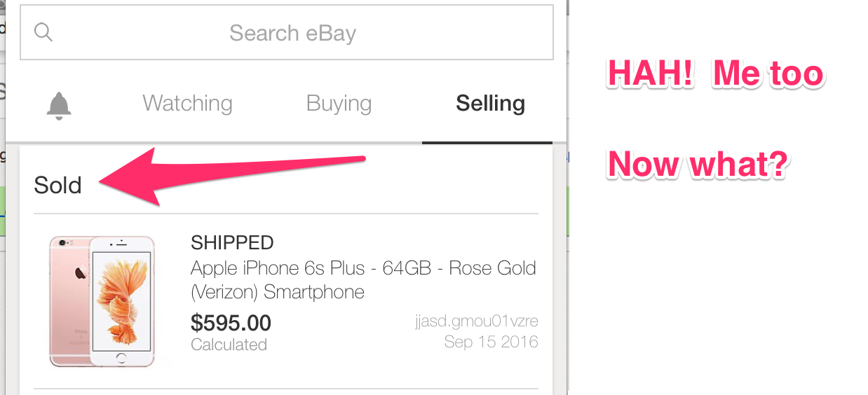This screenshot has width=868, height=395.
Task: Open buyer jjasd.gmou01vzre username
Action: pos(477,321)
